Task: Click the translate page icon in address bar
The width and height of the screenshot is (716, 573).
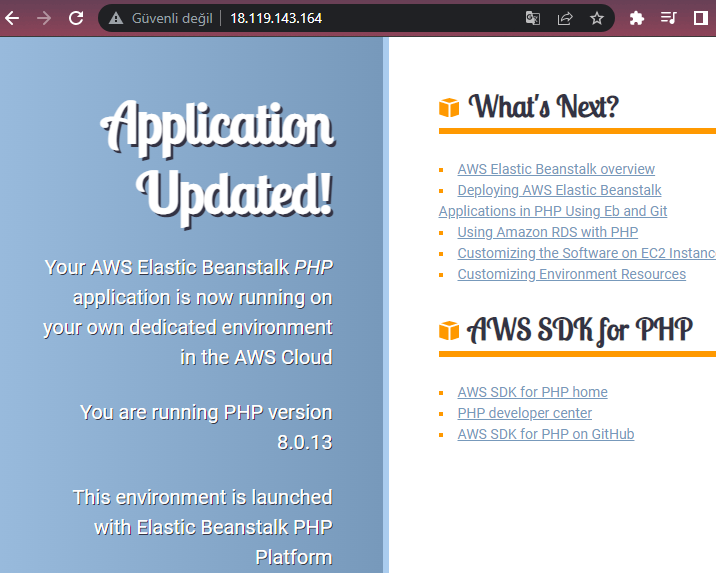Action: (x=533, y=18)
